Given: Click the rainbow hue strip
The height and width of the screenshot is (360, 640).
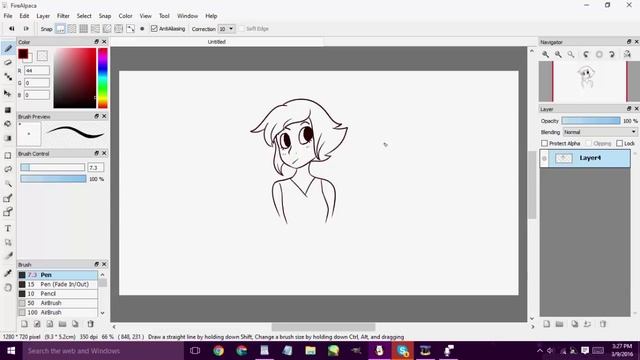Looking at the screenshot, I should (103, 78).
